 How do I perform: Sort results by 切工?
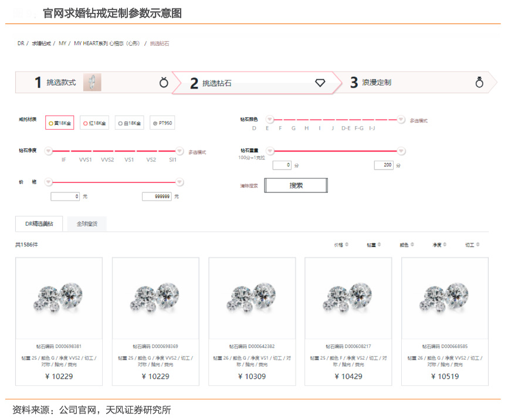pos(473,245)
